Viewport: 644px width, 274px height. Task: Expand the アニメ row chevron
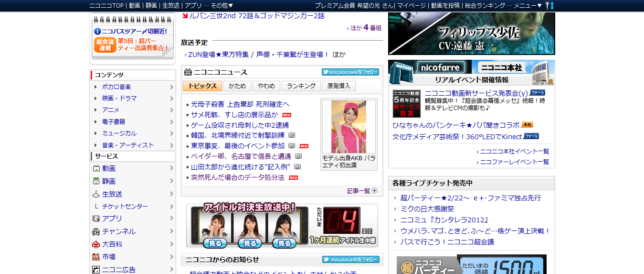pos(171,110)
